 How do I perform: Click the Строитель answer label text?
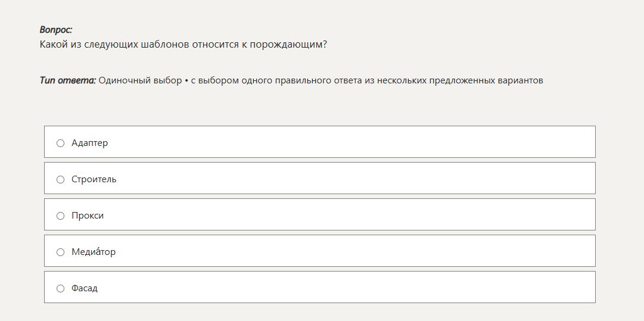pos(94,179)
